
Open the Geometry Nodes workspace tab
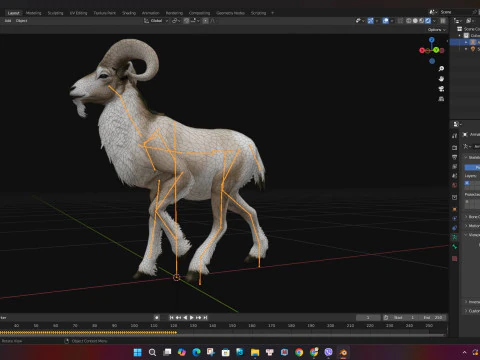[230, 13]
